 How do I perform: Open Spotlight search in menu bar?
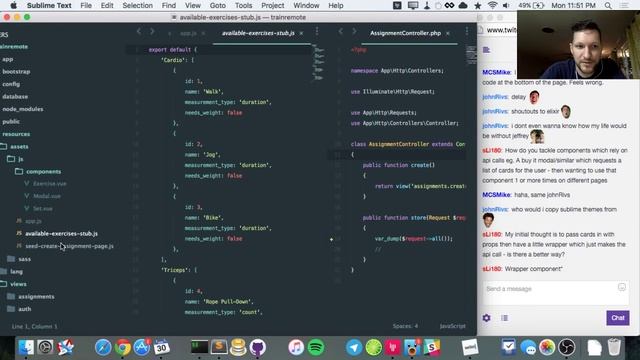click(x=608, y=5)
